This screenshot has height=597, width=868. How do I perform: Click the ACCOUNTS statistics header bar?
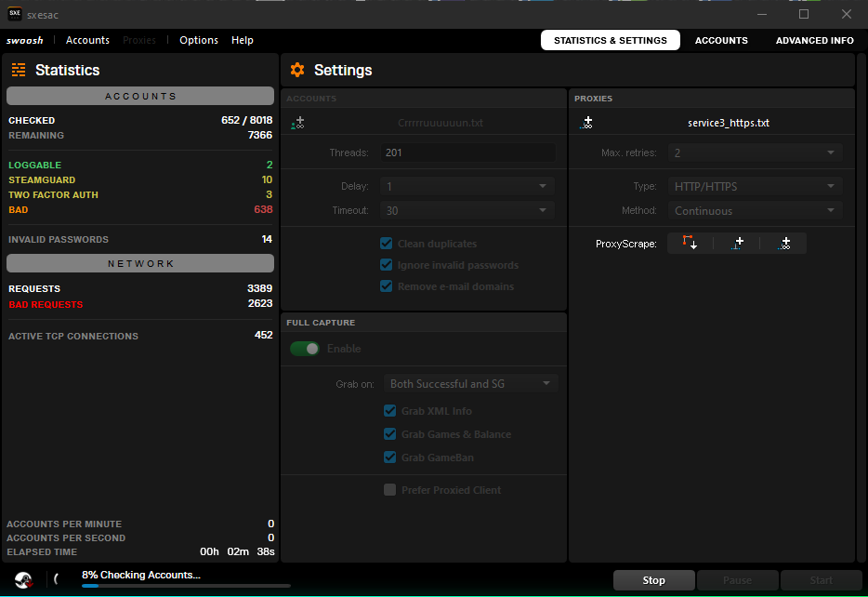pyautogui.click(x=140, y=96)
